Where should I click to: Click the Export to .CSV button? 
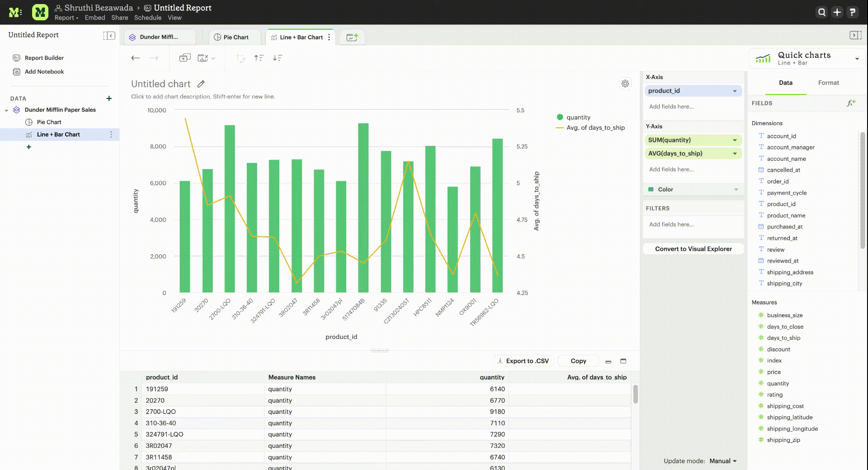pyautogui.click(x=523, y=361)
